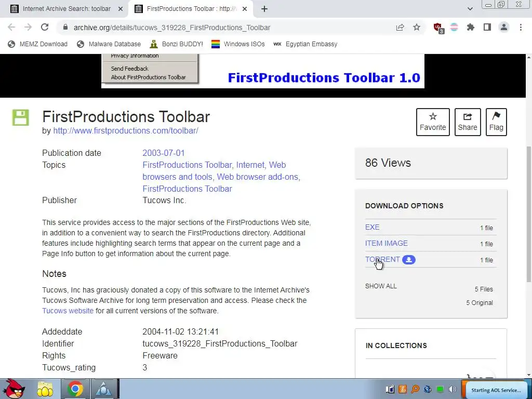The width and height of the screenshot is (532, 399).
Task: Reload the archive.org page
Action: (x=45, y=28)
